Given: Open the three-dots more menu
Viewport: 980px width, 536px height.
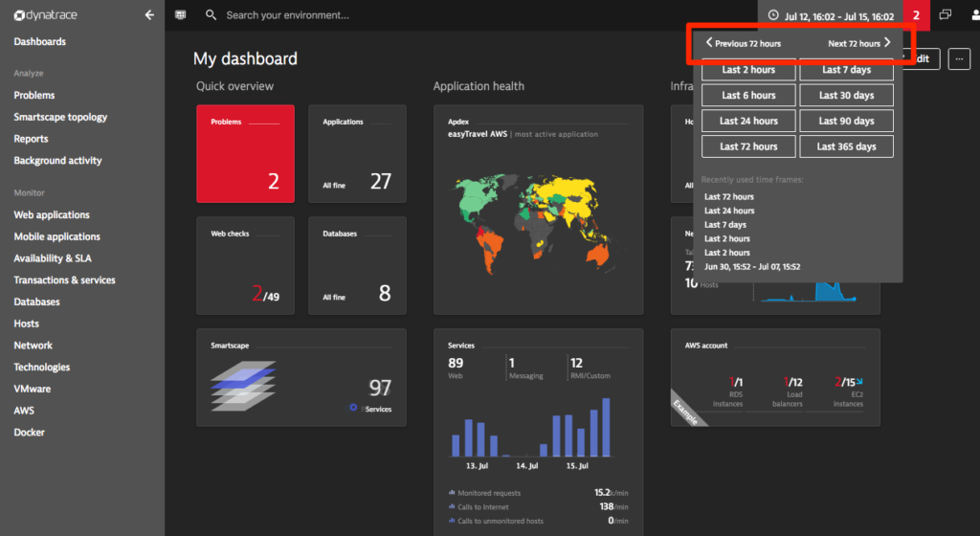Looking at the screenshot, I should coord(959,58).
